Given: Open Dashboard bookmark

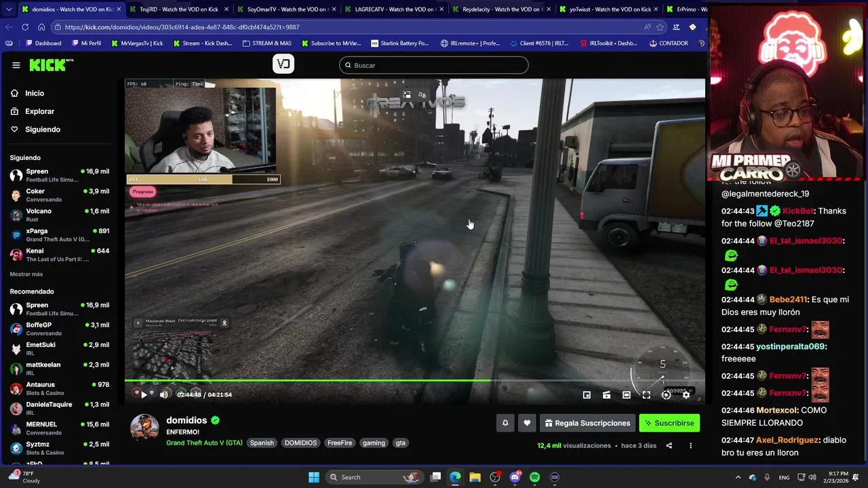Looking at the screenshot, I should click(43, 43).
